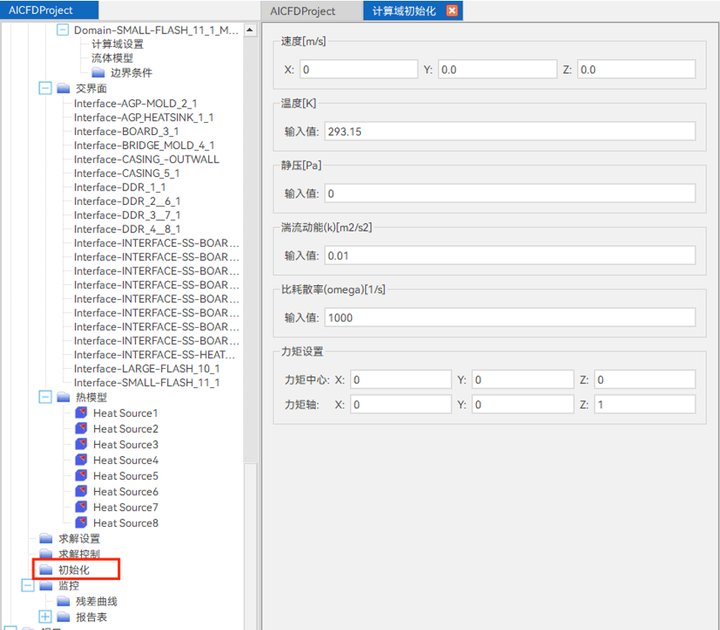Viewport: 720px width, 630px height.
Task: Click the 求解设置 folder icon
Action: click(45, 538)
